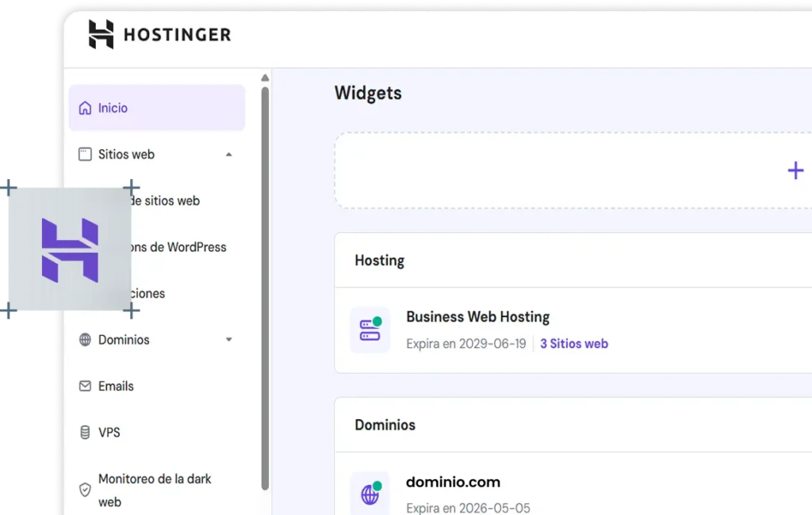812x515 pixels.
Task: Click the Hostinger logo in the header
Action: (x=159, y=35)
